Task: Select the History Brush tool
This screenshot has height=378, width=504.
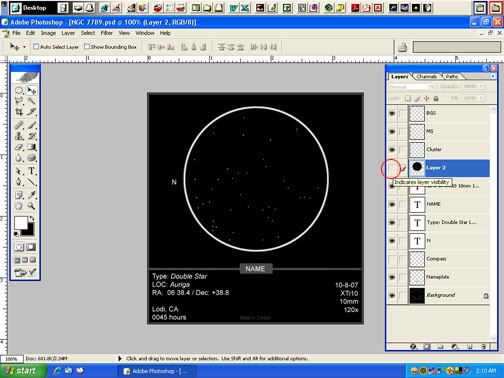Action: coord(31,136)
